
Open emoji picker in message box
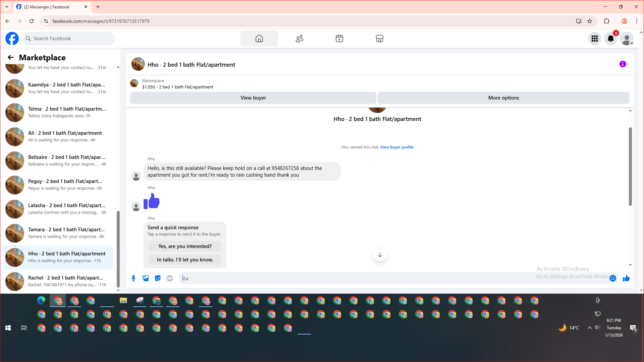pos(613,278)
